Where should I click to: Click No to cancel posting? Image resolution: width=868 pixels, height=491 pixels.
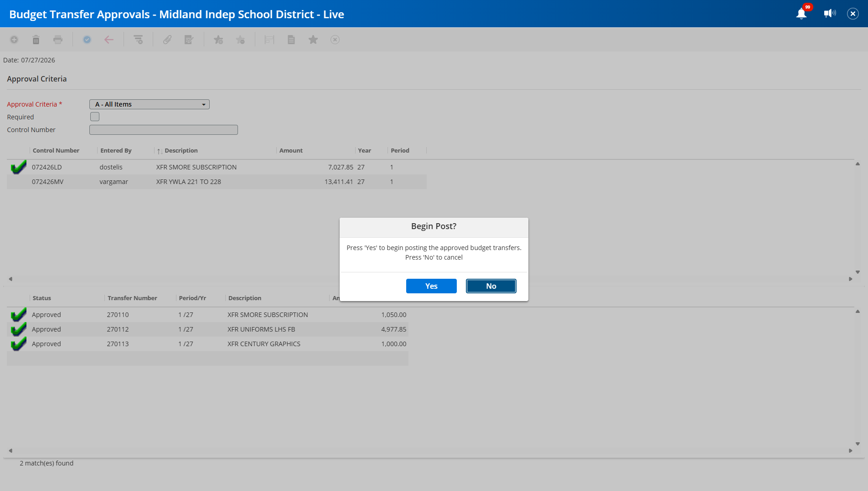[491, 286]
